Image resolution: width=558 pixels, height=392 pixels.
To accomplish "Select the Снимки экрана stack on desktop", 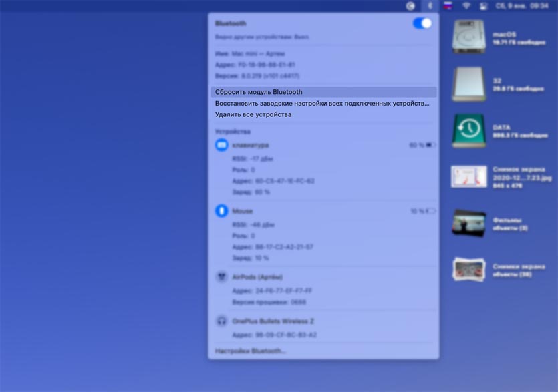I will point(468,270).
